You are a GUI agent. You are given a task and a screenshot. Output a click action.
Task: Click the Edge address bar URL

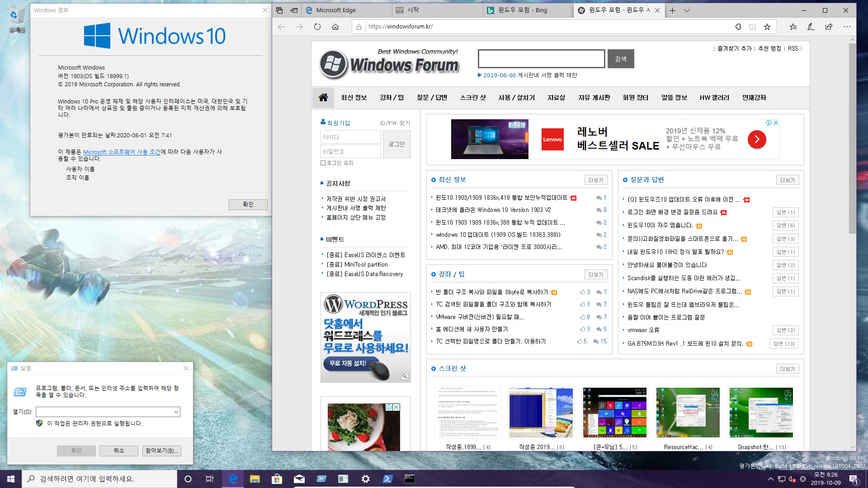(x=401, y=27)
